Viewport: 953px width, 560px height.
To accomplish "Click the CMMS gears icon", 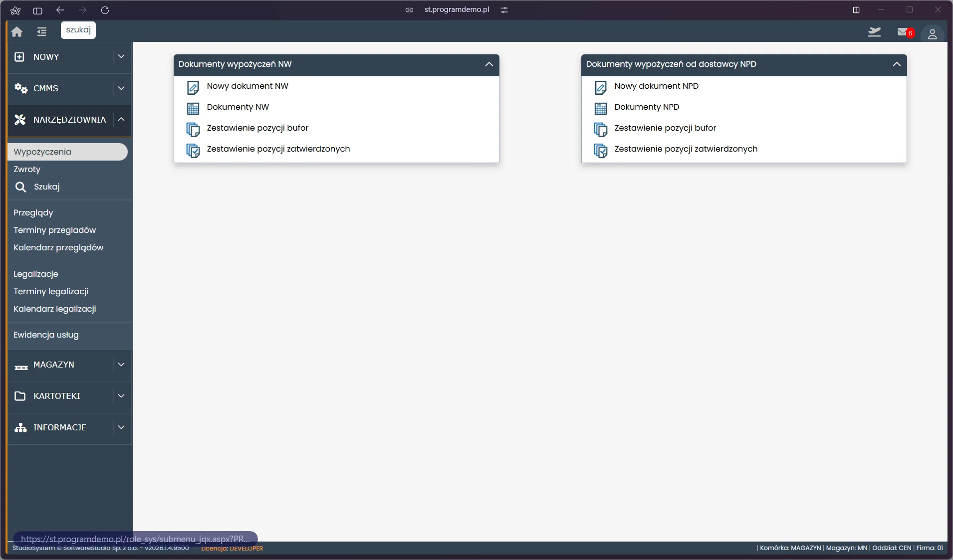I will click(20, 88).
